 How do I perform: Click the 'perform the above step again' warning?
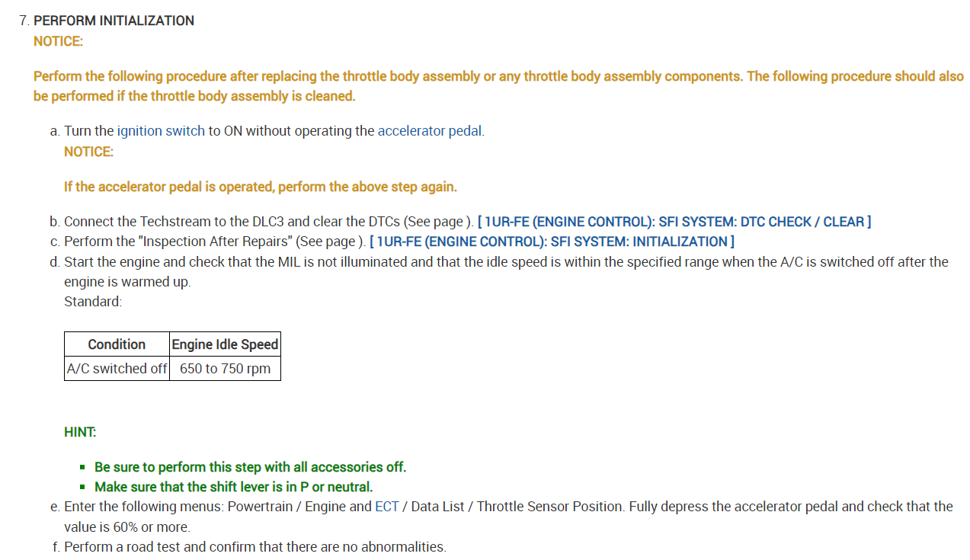(x=260, y=187)
